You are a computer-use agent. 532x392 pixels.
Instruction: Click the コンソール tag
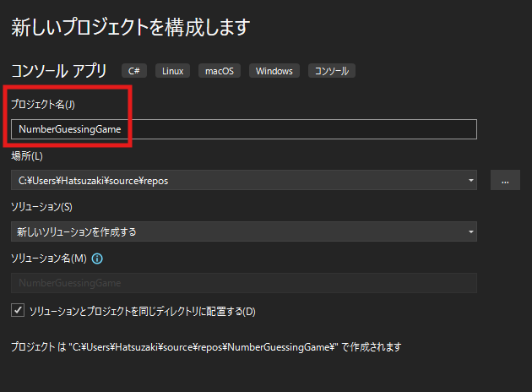click(x=332, y=71)
